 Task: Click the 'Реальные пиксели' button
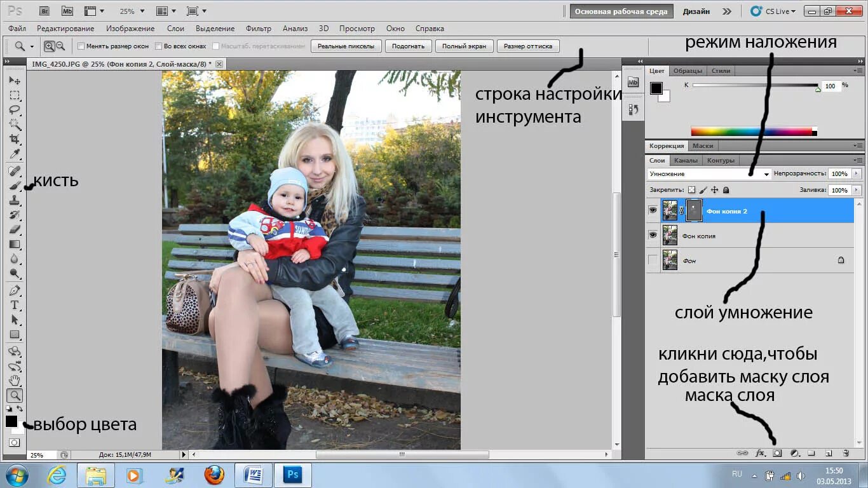click(345, 46)
